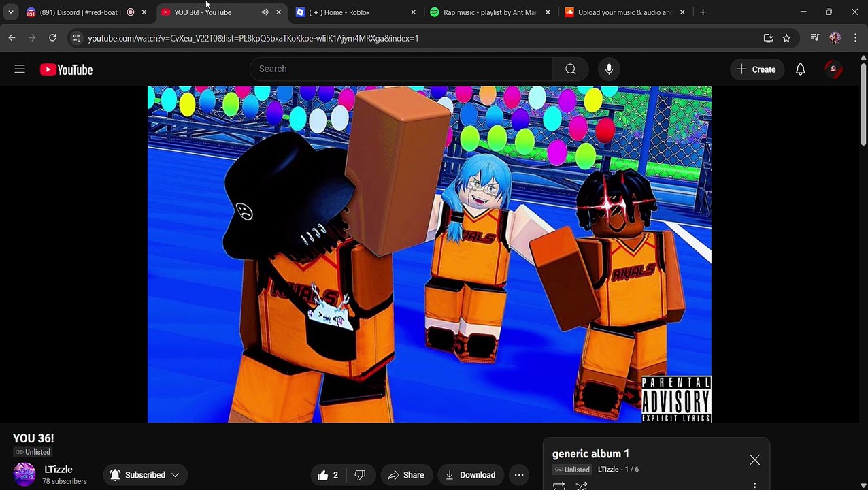The image size is (868, 490).
Task: Click Unlisted badge under video title
Action: (33, 452)
